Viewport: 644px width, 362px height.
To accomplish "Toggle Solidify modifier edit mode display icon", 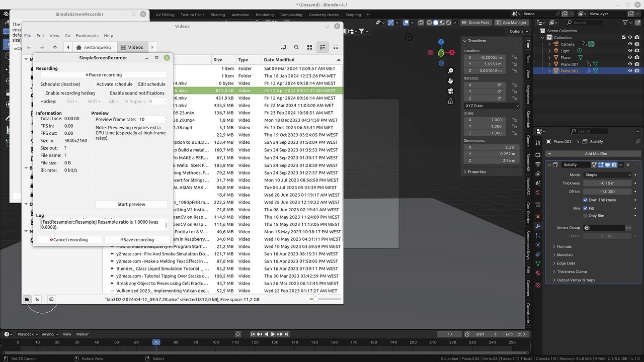I will 601,165.
